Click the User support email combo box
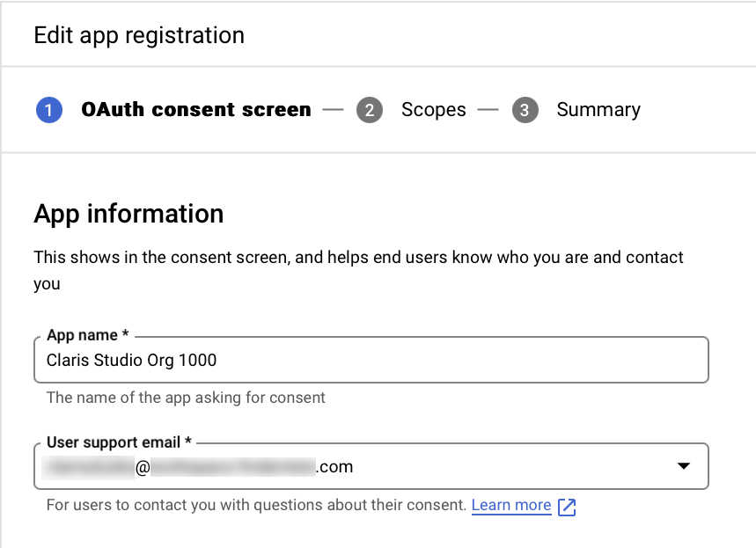This screenshot has width=756, height=548. [x=370, y=465]
